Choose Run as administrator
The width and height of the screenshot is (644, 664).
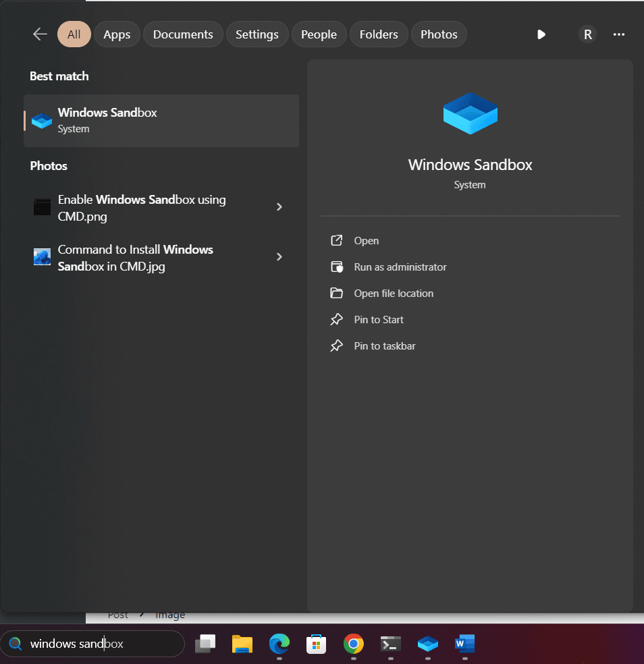click(x=400, y=267)
